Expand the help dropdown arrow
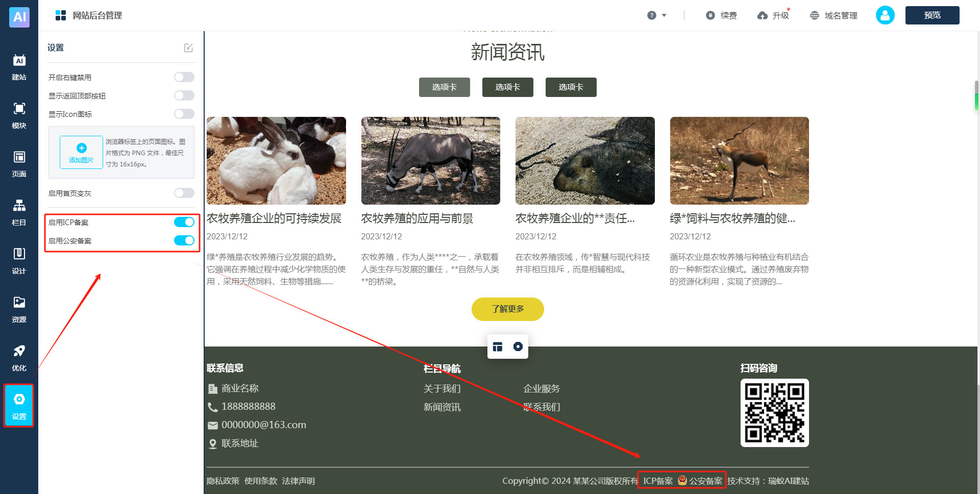Screen dimensions: 980x494 664,15
